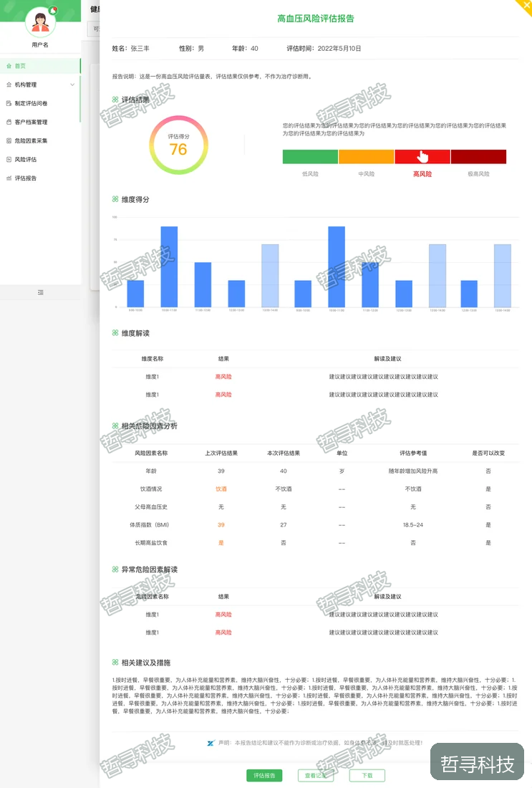The height and width of the screenshot is (788, 532).
Task: Click the green 评估报告 button at bottom
Action: 264,775
